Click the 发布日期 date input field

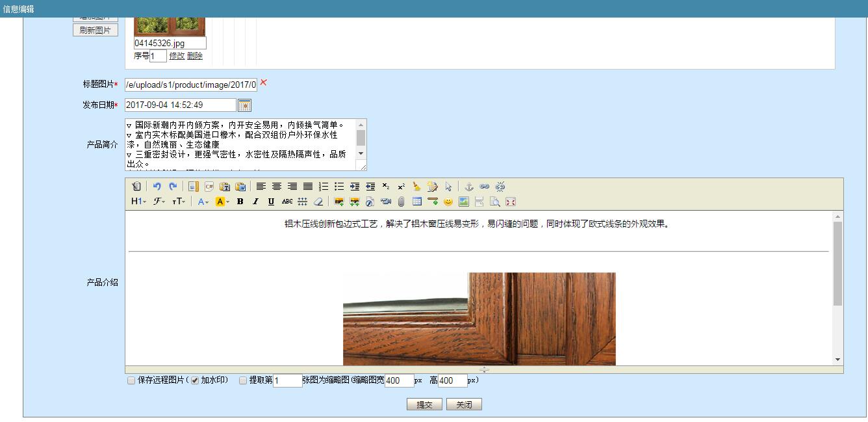point(180,105)
